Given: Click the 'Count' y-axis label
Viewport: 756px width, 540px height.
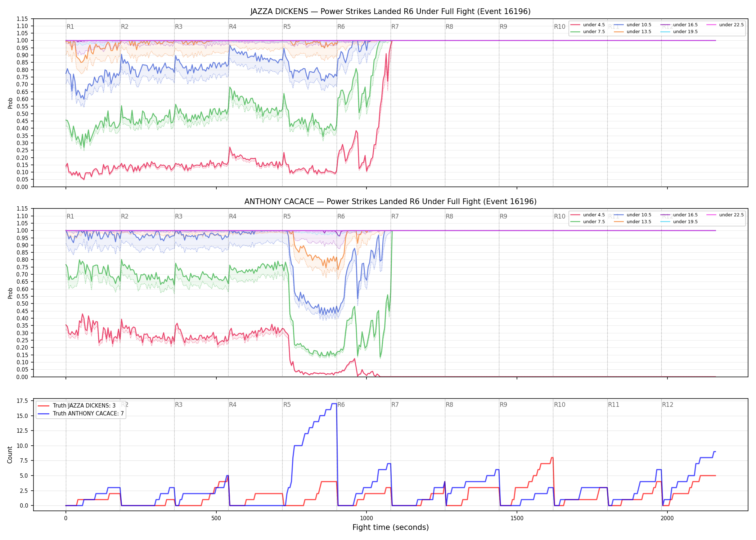Looking at the screenshot, I should [x=10, y=455].
